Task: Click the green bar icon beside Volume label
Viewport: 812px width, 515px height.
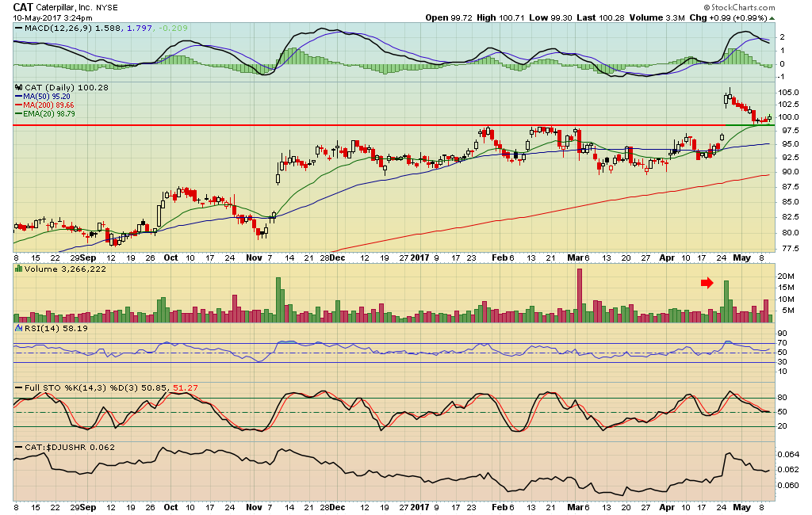Action: coord(19,269)
